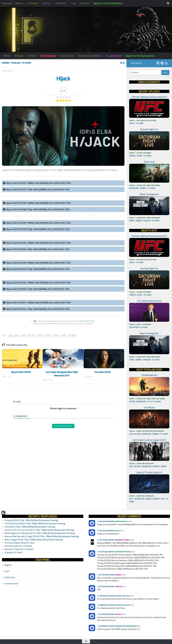Viewport: 172px width, 644px height.
Task: Open Contact Us in top menu
Action: pos(84,3)
